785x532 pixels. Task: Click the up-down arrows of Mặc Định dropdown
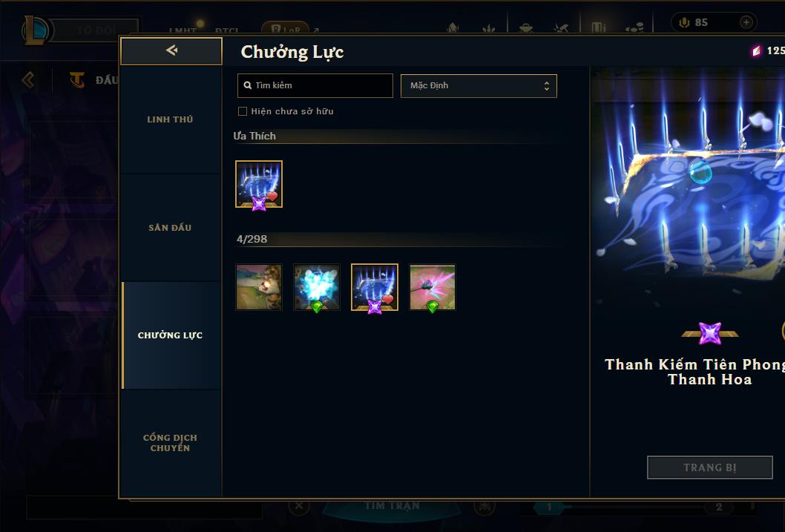click(x=547, y=86)
